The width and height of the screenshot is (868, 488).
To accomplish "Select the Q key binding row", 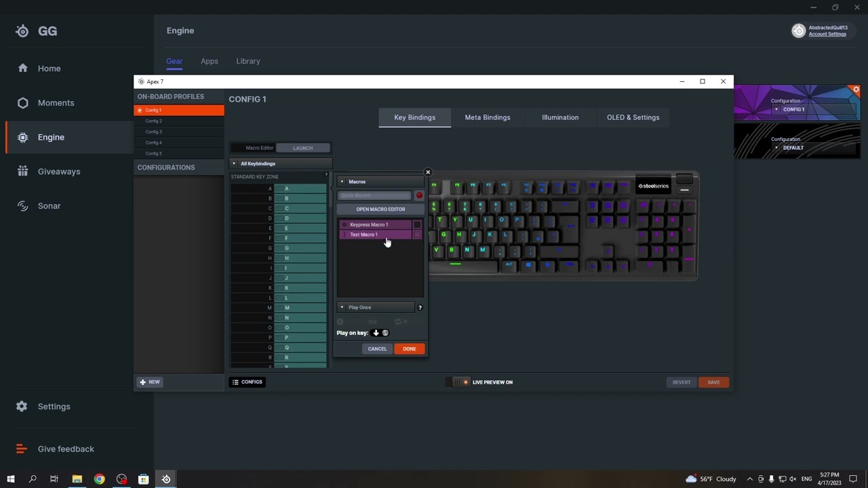I will click(279, 348).
